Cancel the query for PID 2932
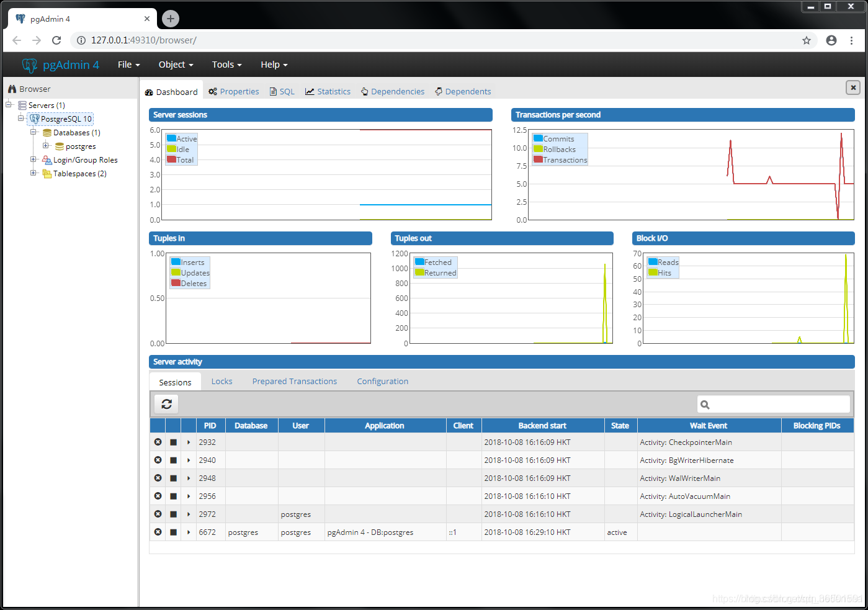 [x=158, y=442]
